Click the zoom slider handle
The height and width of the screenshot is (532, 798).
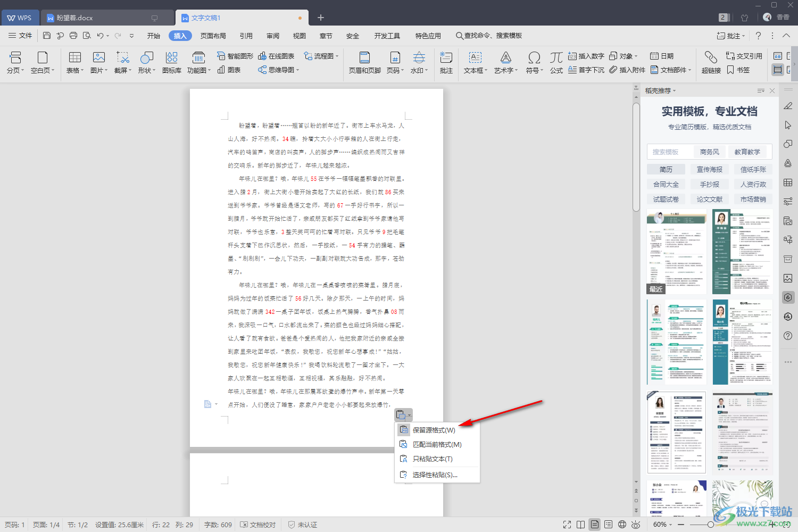(710, 525)
